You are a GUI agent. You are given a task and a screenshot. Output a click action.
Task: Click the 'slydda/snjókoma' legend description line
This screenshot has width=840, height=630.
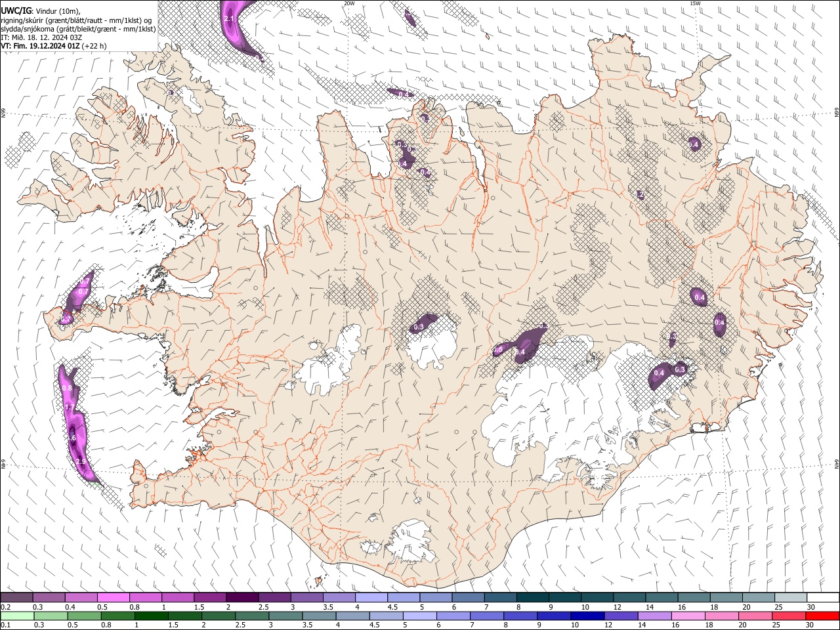pos(78,29)
